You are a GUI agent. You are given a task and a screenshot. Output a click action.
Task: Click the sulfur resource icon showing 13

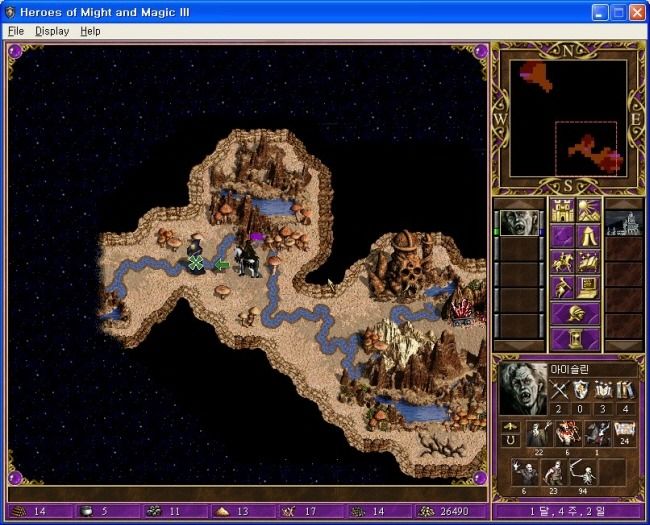pyautogui.click(x=221, y=511)
